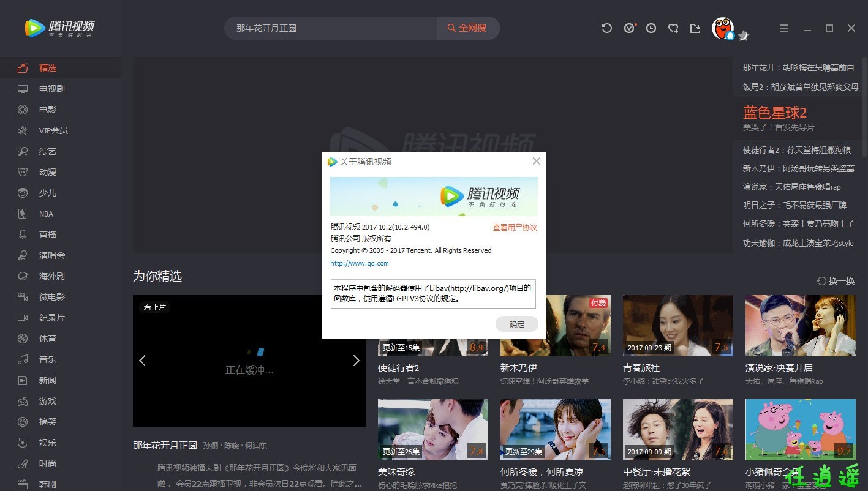Click the 全网搜 search button
Screen dimensions: 868x491
click(x=467, y=28)
